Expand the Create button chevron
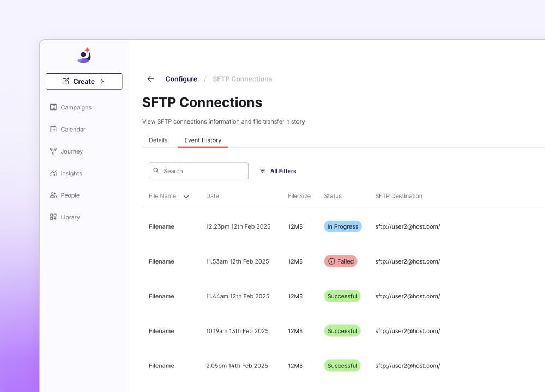 (102, 81)
